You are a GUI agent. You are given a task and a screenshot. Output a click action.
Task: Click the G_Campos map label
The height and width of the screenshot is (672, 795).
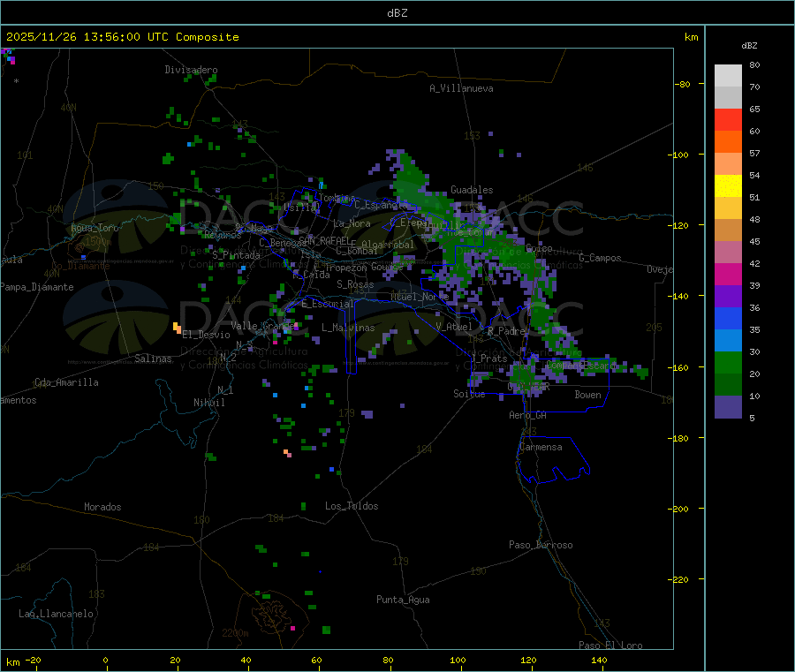point(600,258)
